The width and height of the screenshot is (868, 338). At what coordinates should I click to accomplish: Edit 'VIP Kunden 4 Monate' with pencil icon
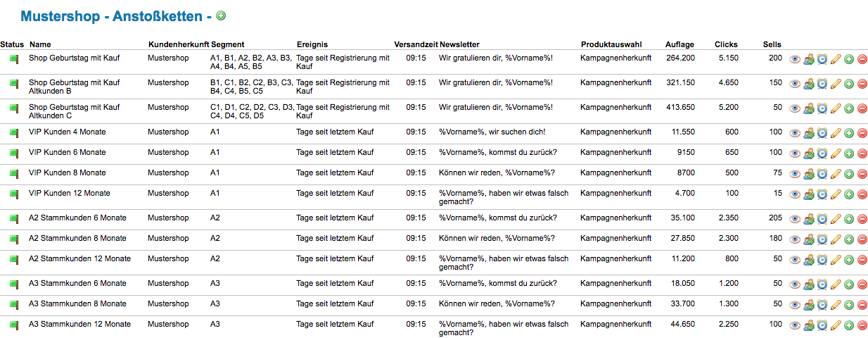[836, 133]
